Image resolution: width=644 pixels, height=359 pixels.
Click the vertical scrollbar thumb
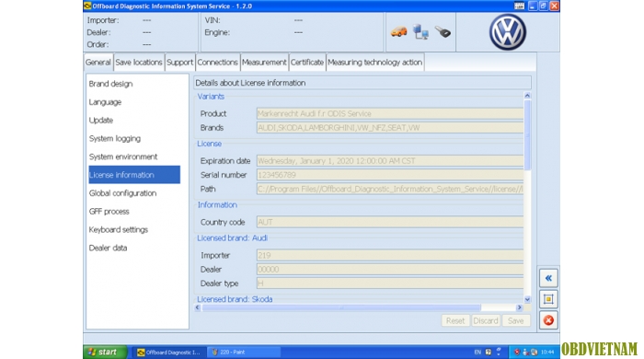527,134
